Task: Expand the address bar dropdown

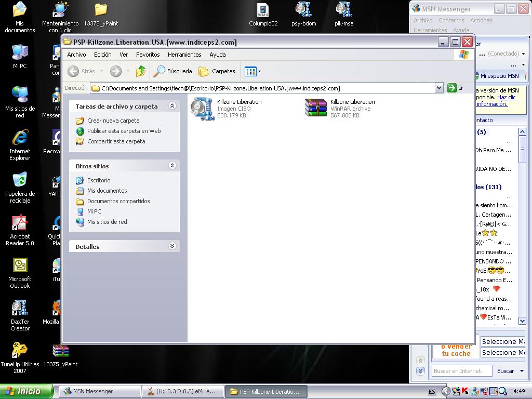Action: [439, 88]
